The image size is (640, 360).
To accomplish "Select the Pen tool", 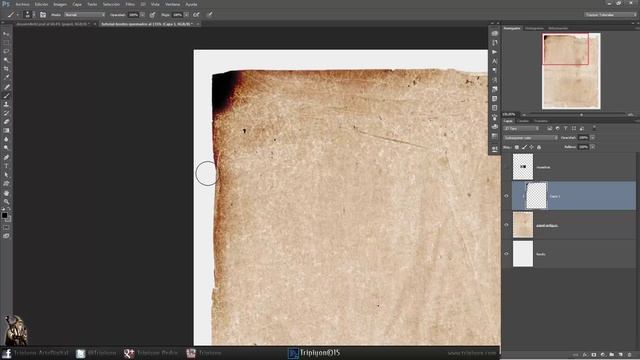I will tap(6, 157).
